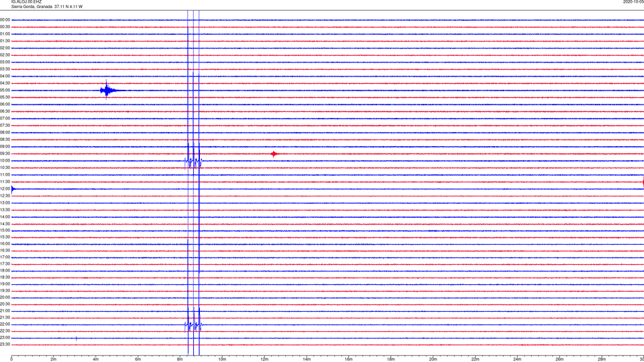The image size is (644, 362).
Task: Click the 28m tick on the minute axis
Action: (602, 359)
